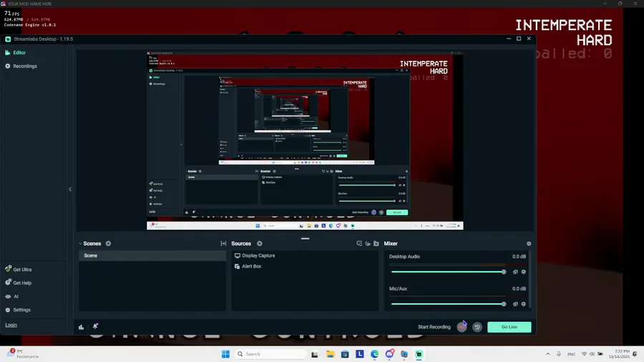Click the replay buffer icon

point(477,327)
